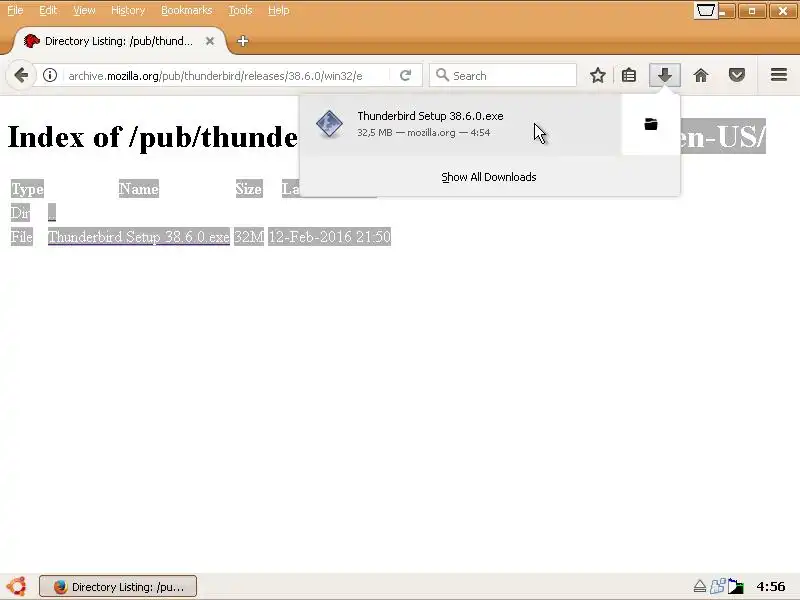Click the Thunderbird Setup 38.6.0.exe page link
The height and width of the screenshot is (600, 800).
[139, 237]
